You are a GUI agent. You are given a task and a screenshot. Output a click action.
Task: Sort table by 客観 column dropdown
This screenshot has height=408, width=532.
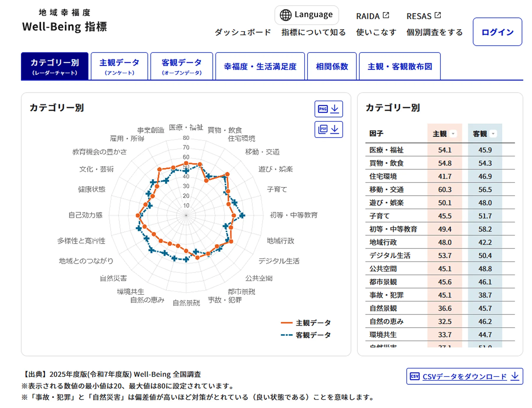point(493,134)
